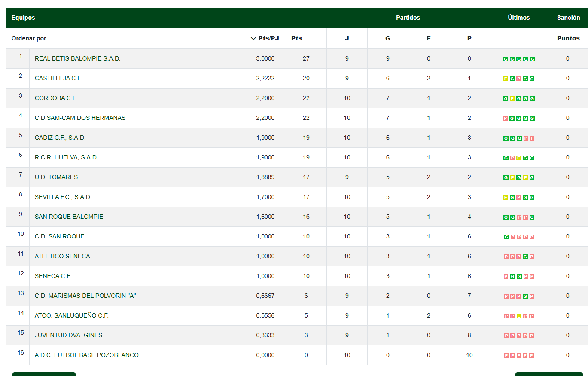The image size is (588, 376).
Task: Open the U.D. TOMARES team page
Action: (56, 177)
